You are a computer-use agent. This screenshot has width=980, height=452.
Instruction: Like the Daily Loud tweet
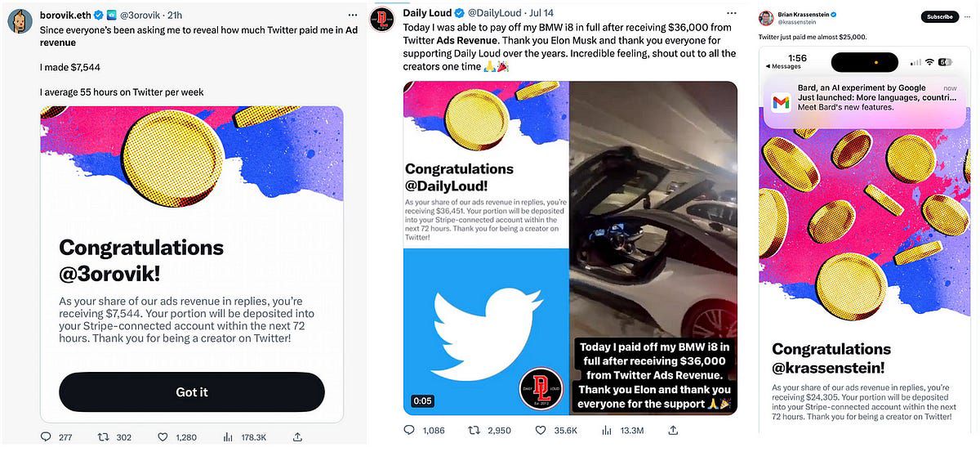539,430
